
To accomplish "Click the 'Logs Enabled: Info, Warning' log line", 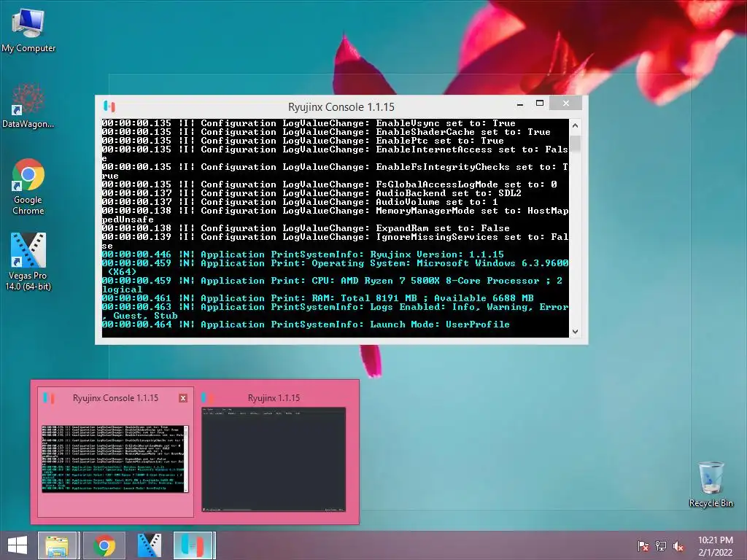I will [x=335, y=311].
